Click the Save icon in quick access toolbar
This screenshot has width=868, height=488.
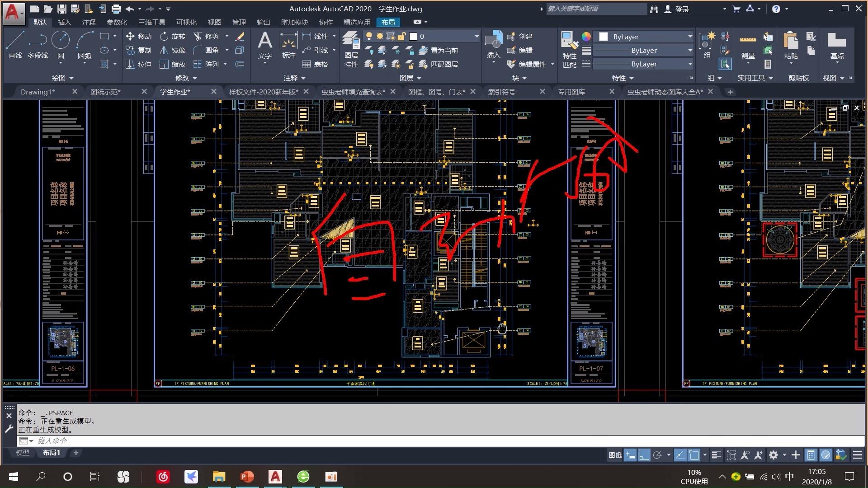click(62, 9)
